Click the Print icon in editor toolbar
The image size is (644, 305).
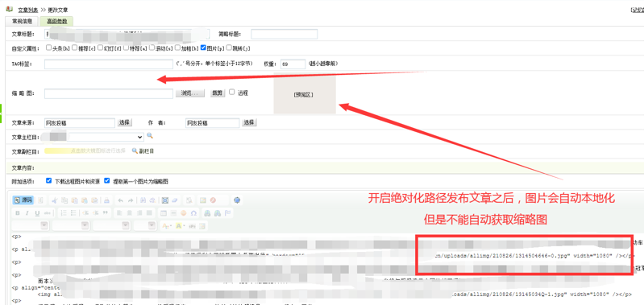pos(106,200)
